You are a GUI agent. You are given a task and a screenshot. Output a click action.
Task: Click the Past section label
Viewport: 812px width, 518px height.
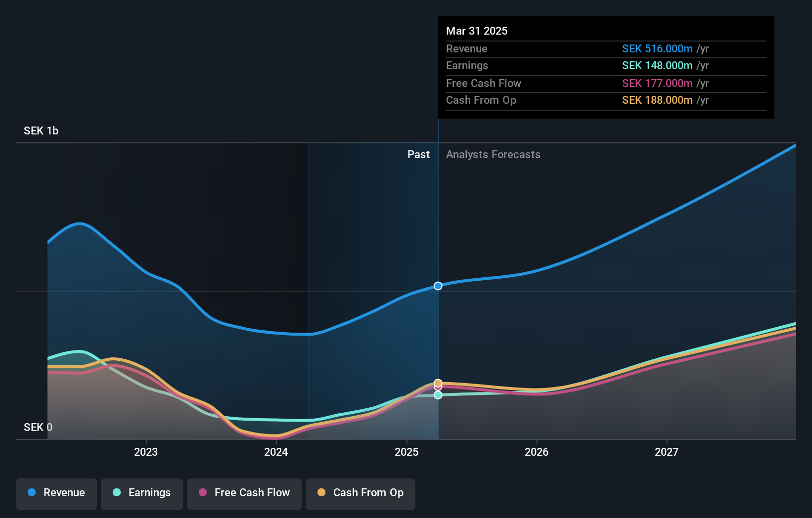tap(418, 154)
